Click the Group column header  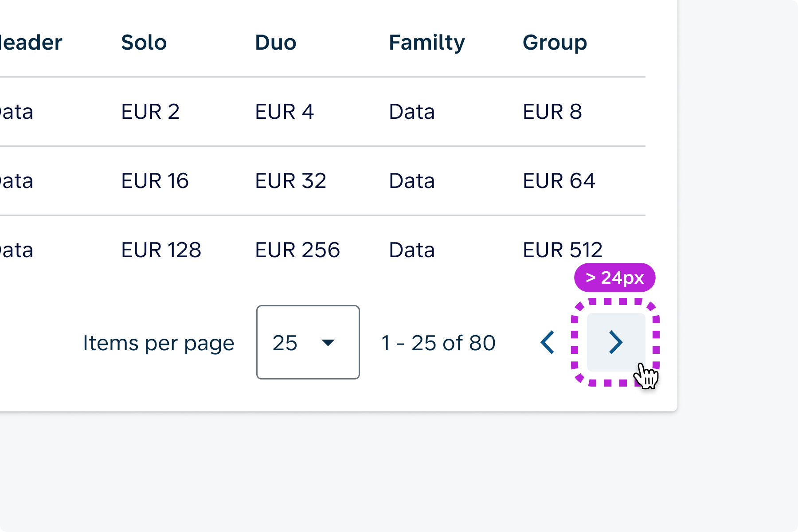point(555,43)
